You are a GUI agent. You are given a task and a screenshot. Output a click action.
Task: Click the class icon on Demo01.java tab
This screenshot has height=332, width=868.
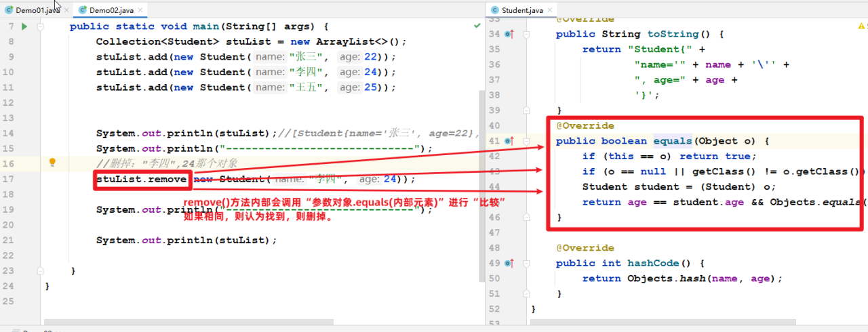click(9, 9)
